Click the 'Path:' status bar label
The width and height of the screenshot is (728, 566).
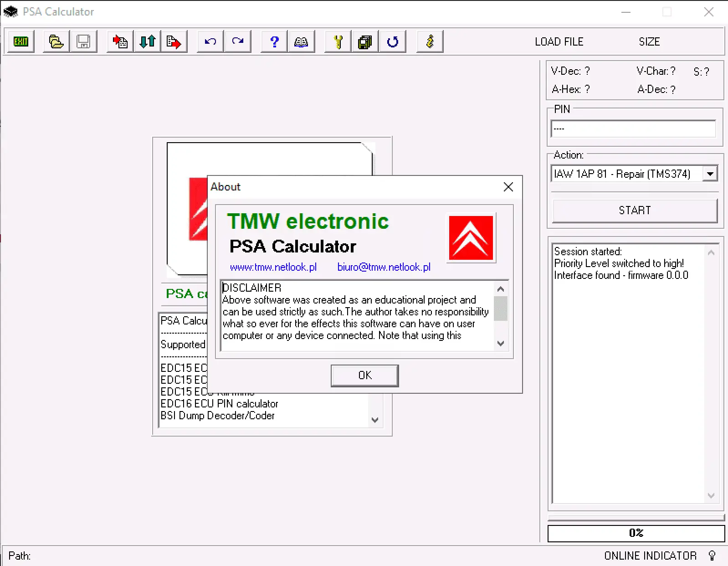(x=20, y=556)
